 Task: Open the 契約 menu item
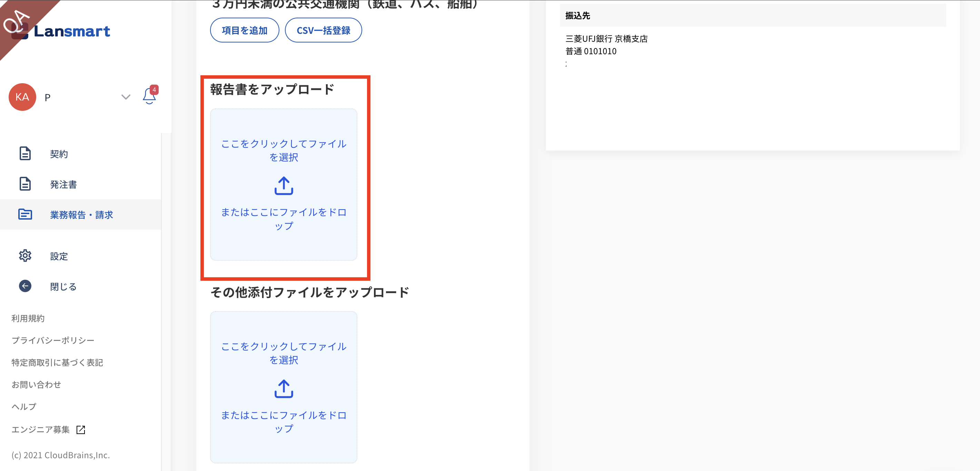pyautogui.click(x=59, y=154)
